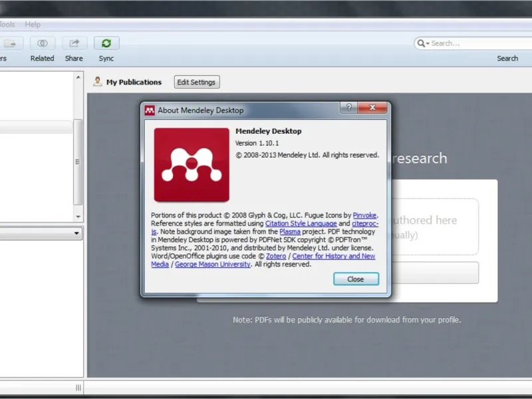Click the Share toolbar icon
532x399 pixels.
coord(74,43)
